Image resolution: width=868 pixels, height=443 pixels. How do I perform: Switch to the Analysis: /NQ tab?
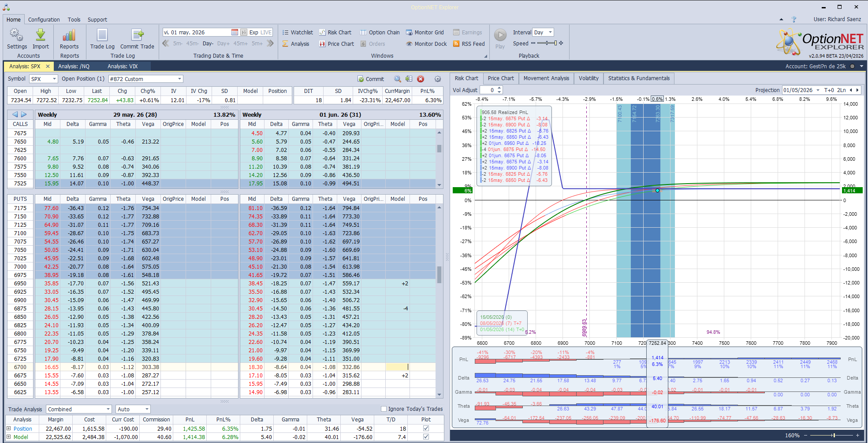(x=74, y=66)
